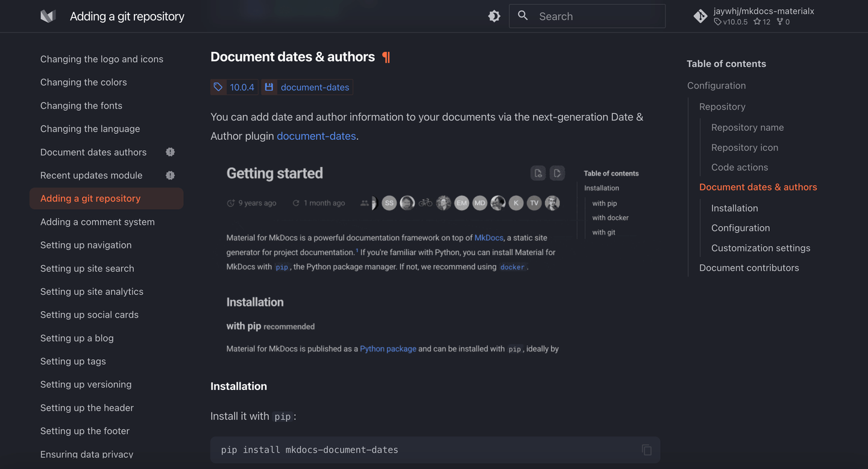868x469 pixels.
Task: Copy the pip install command to the clipboard
Action: (x=647, y=450)
